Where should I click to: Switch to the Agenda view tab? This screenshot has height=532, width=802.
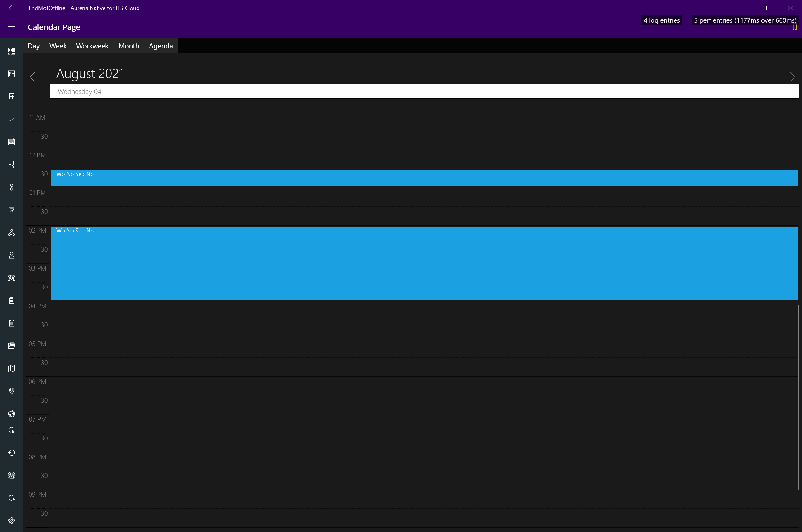[x=161, y=46]
